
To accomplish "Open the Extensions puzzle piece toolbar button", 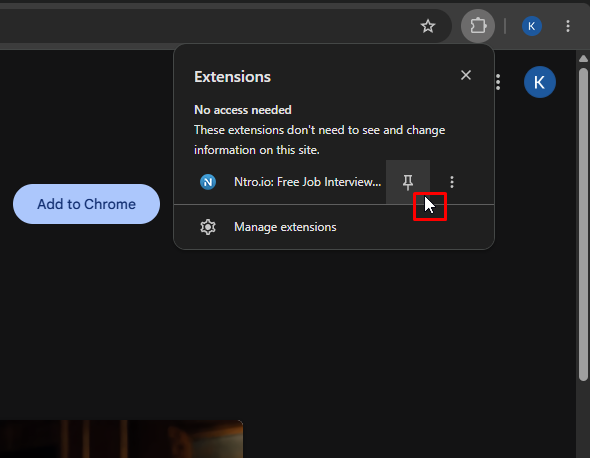I will tap(477, 26).
